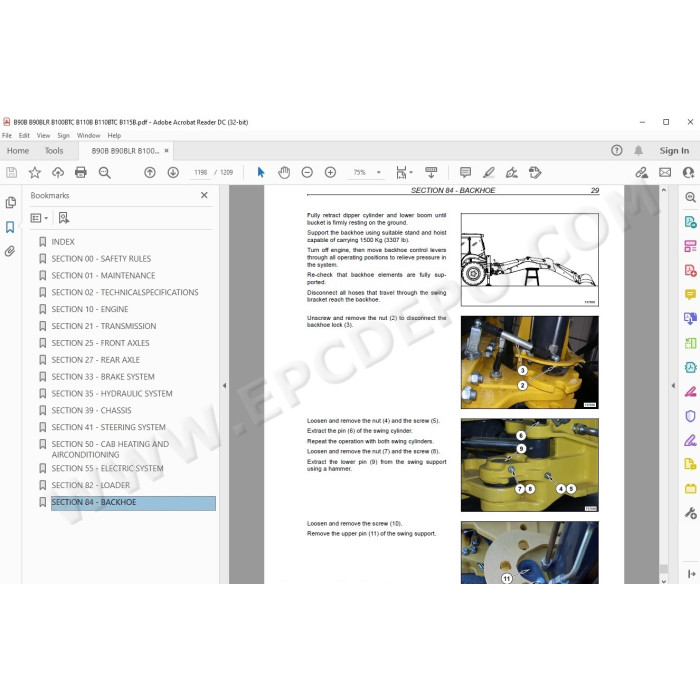700x700 pixels.
Task: Share a link to the file icon
Action: pos(642,172)
